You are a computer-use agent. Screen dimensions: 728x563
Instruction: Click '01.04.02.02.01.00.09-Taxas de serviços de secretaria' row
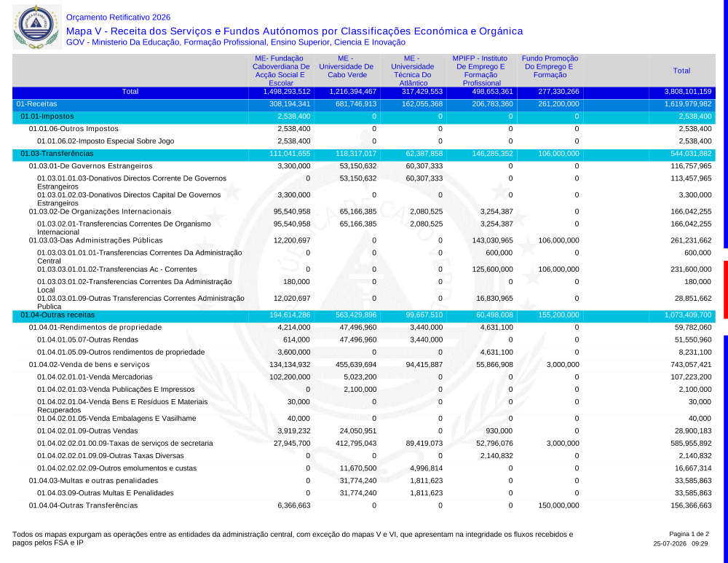pyautogui.click(x=363, y=444)
